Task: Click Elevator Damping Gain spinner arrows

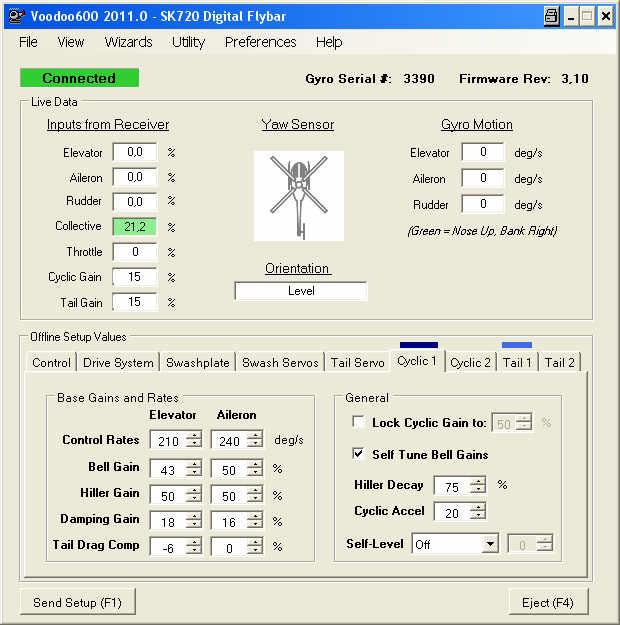Action: click(194, 521)
